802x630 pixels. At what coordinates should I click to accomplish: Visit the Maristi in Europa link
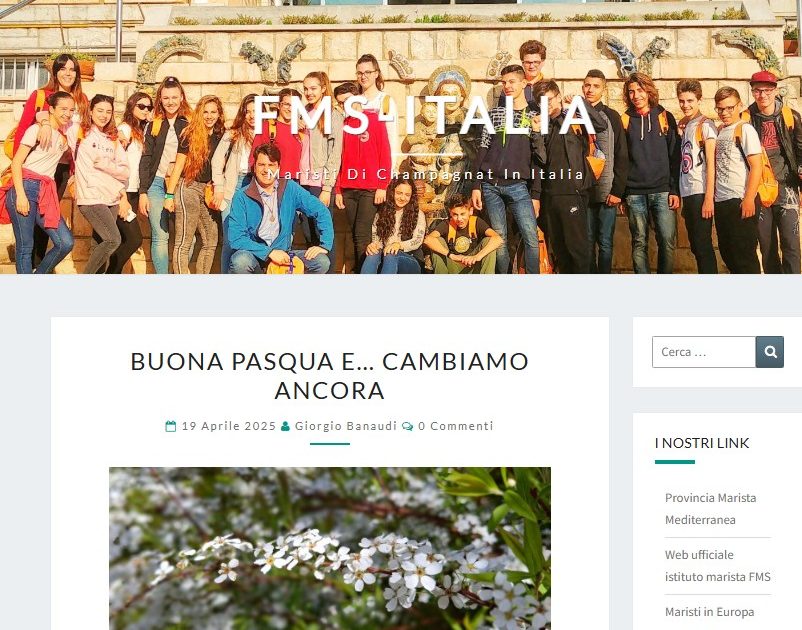[x=709, y=612]
